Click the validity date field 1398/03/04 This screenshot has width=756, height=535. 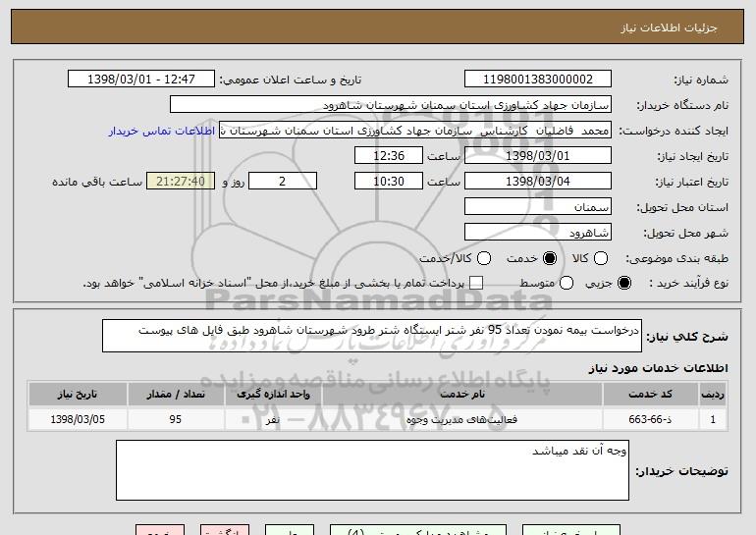(x=538, y=182)
